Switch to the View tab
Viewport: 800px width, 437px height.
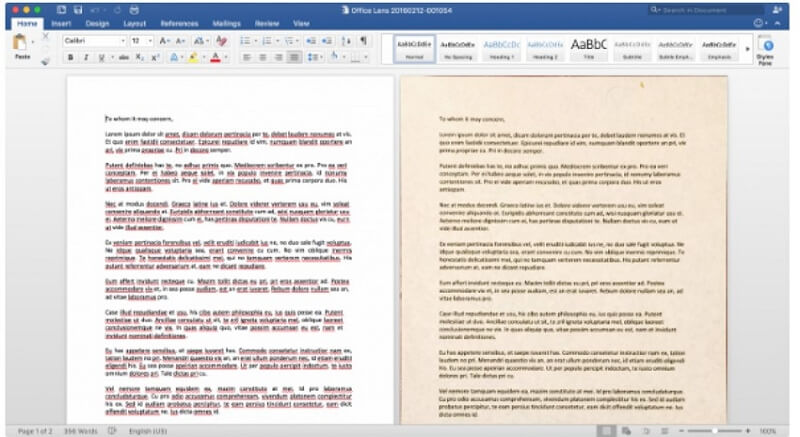click(301, 23)
